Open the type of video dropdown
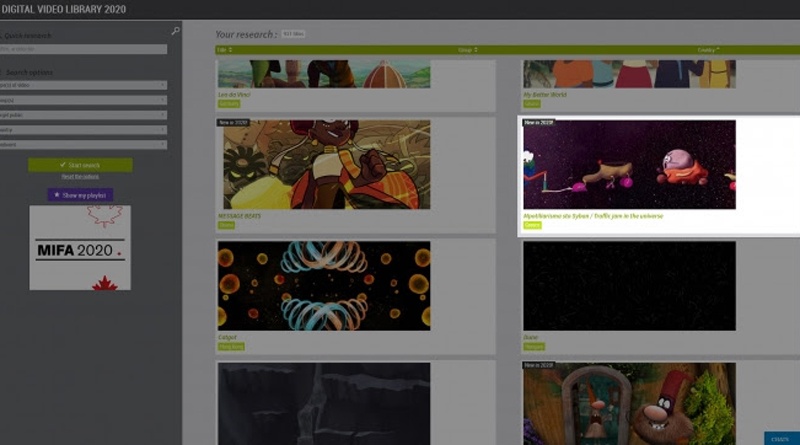The width and height of the screenshot is (800, 445). pos(84,86)
